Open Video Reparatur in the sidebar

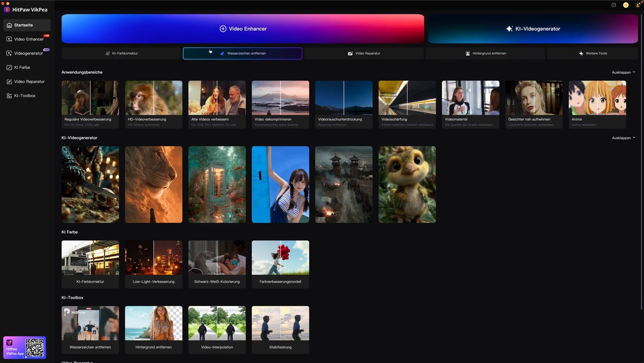(x=27, y=82)
